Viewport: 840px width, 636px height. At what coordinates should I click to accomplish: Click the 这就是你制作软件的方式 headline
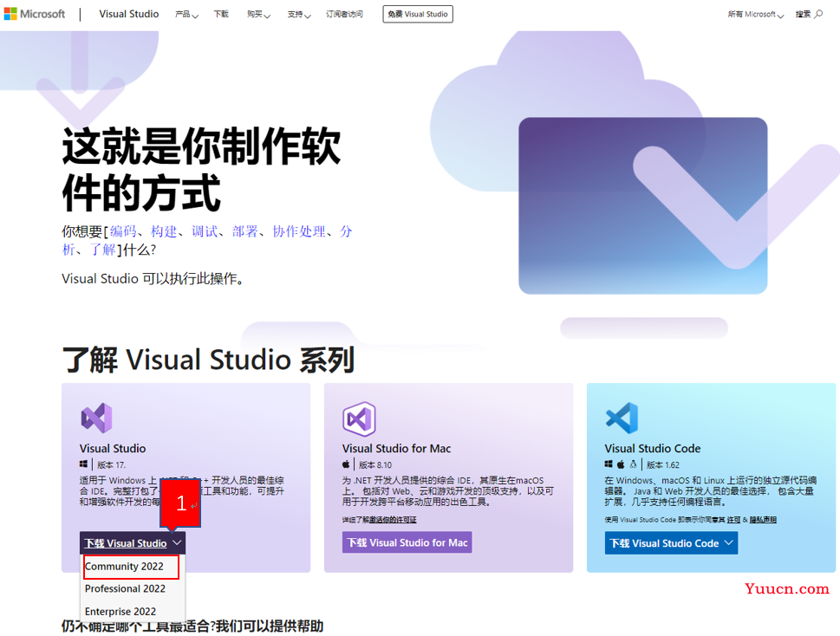pos(201,170)
